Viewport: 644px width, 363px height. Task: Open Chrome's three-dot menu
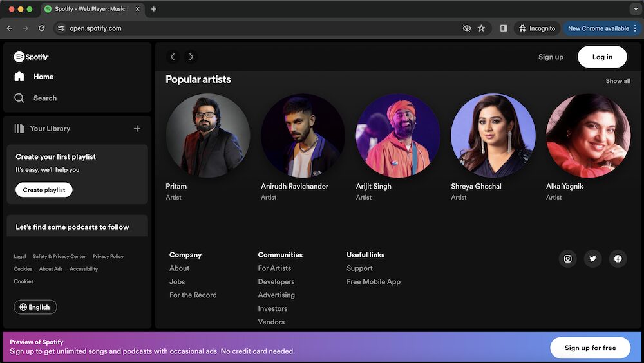click(x=636, y=28)
